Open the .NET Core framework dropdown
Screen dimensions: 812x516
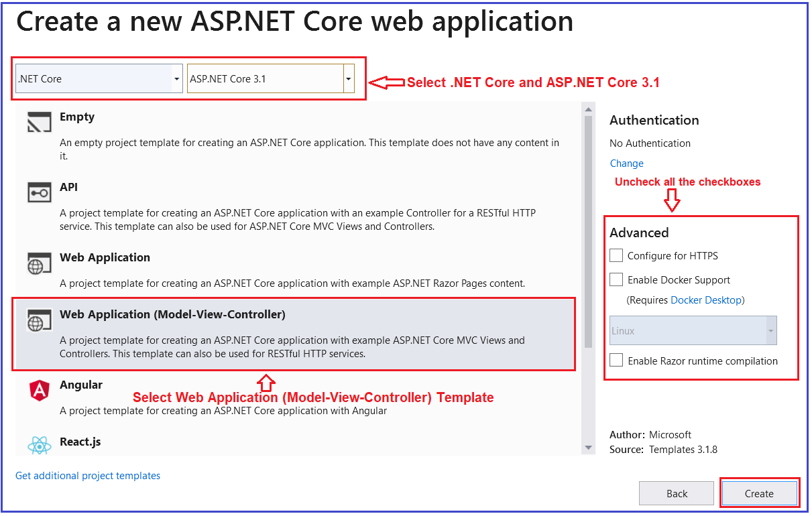[176, 78]
